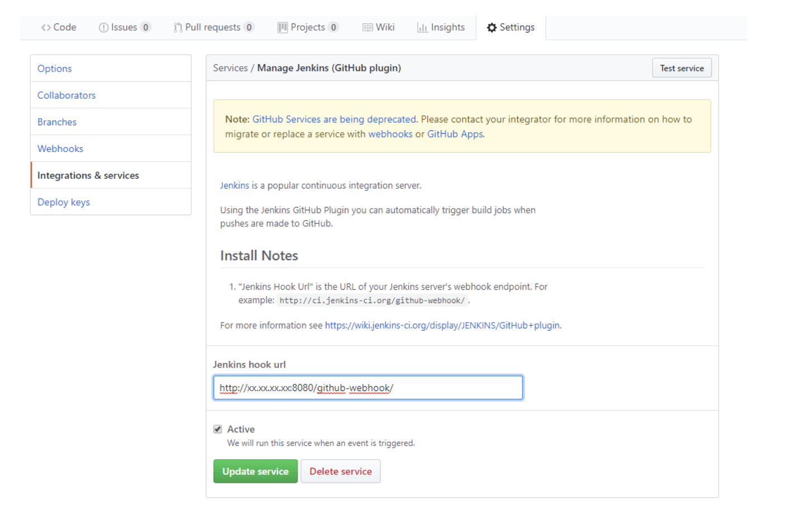Open the GitHub Apps link in the note
This screenshot has height=528, width=812.
pyautogui.click(x=455, y=134)
